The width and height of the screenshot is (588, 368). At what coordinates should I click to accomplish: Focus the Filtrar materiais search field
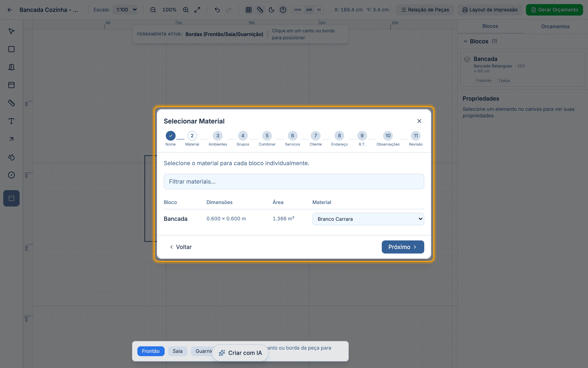(294, 182)
